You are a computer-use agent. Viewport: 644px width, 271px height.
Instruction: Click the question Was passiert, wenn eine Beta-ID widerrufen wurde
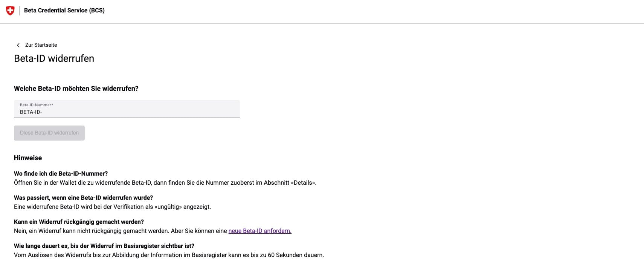click(x=83, y=198)
